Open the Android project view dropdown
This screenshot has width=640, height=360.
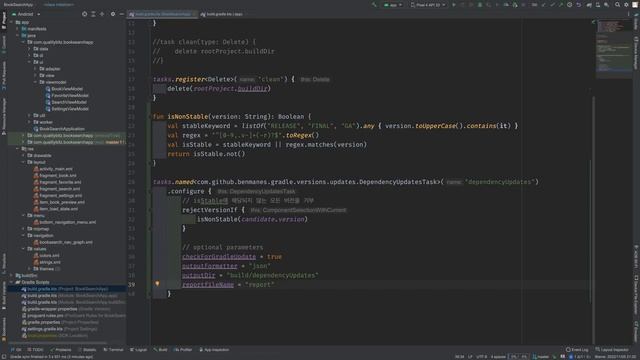point(26,14)
